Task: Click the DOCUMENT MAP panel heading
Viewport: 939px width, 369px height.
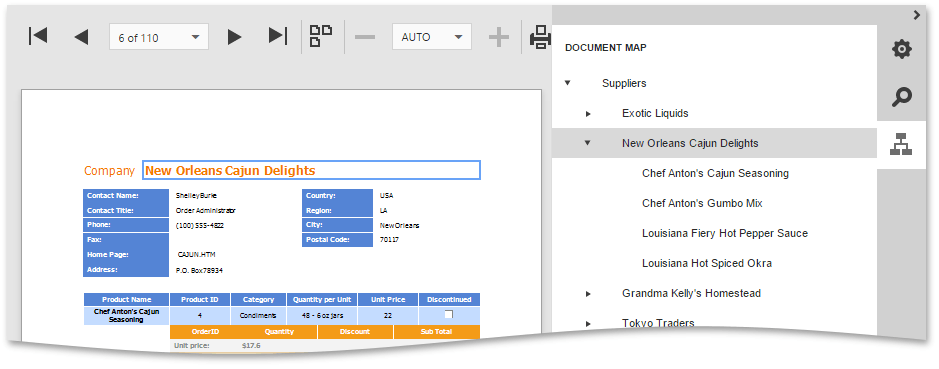Action: [x=605, y=48]
